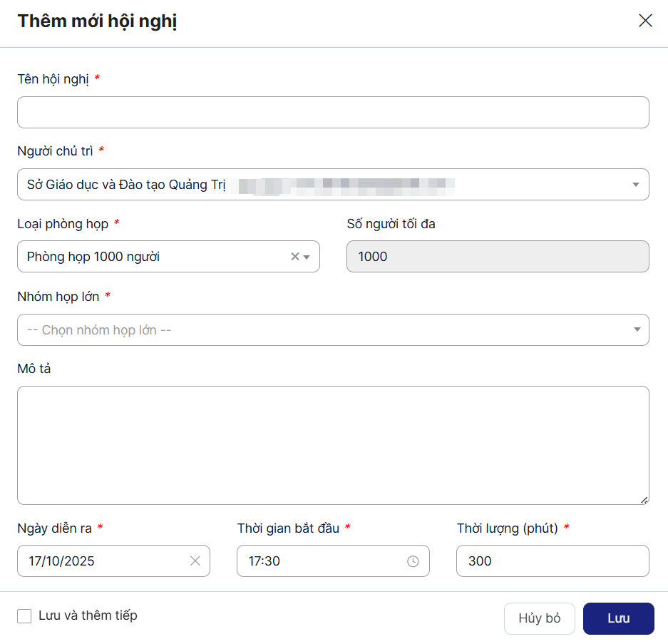Click the Thêm mới hội nghị title
Screen dimensions: 668x644
98,21
